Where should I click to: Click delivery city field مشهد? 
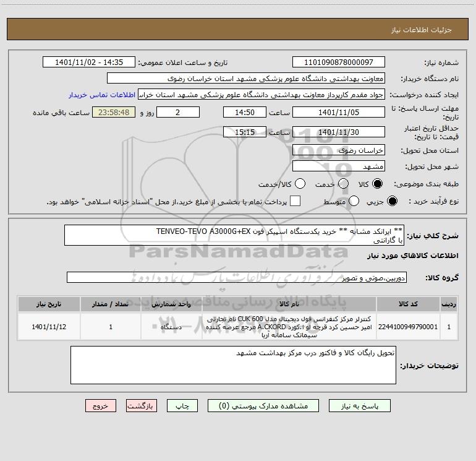(x=339, y=166)
